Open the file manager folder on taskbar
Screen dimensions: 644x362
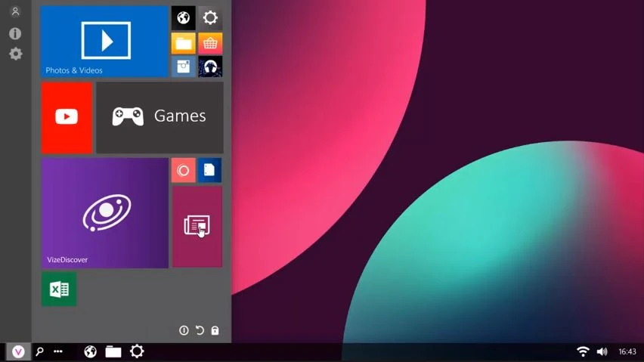[x=113, y=351]
